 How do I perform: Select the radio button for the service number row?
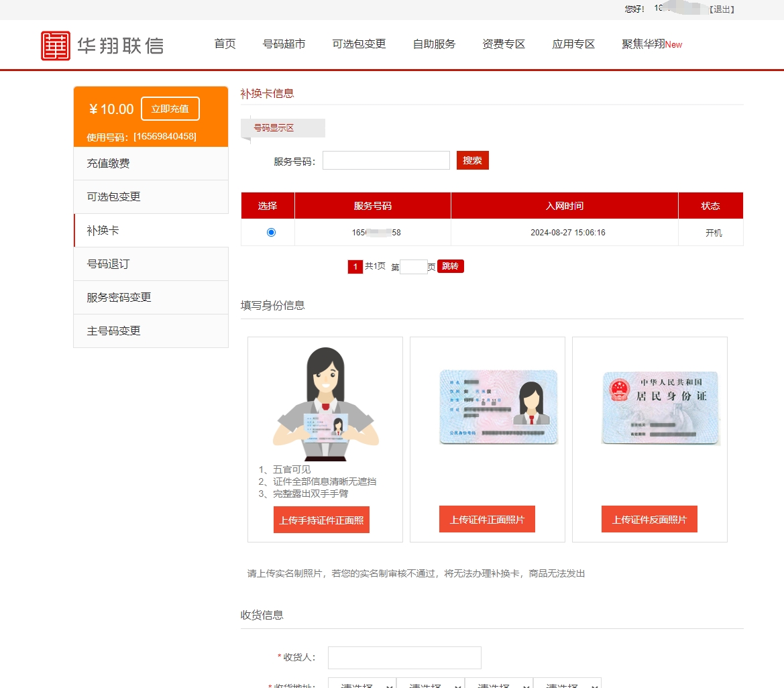click(x=271, y=232)
